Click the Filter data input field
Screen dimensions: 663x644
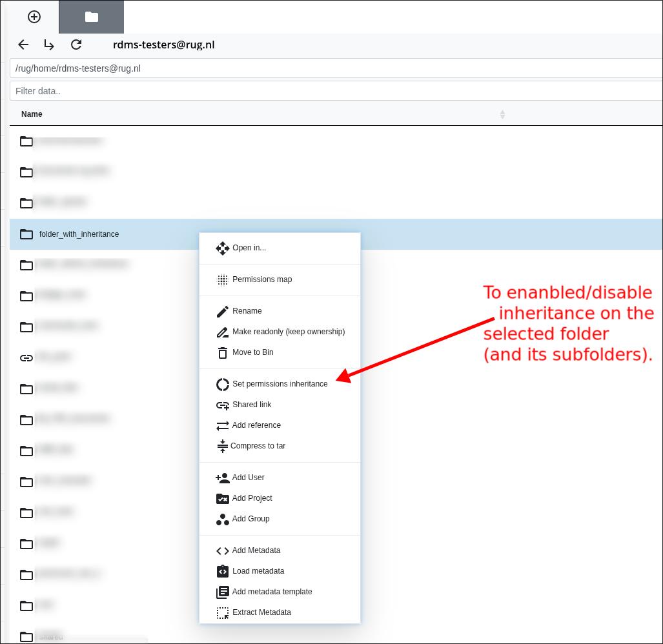(x=336, y=91)
